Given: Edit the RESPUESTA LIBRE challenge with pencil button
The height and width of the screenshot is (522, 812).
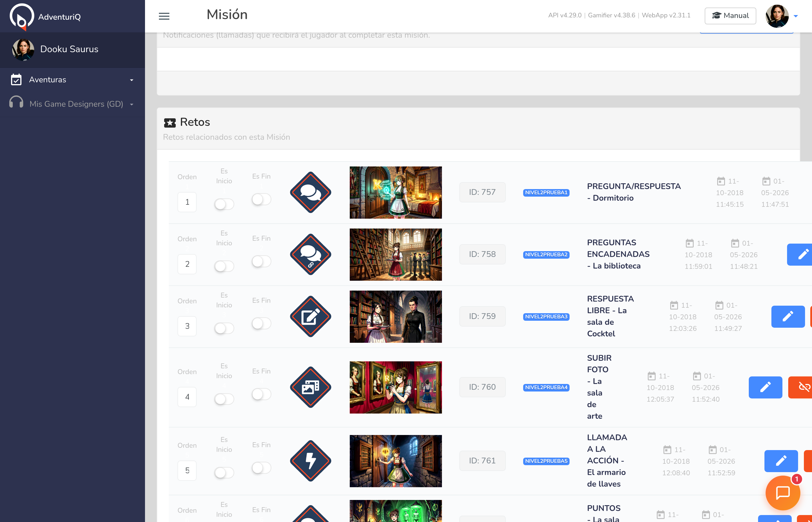Looking at the screenshot, I should coord(788,316).
